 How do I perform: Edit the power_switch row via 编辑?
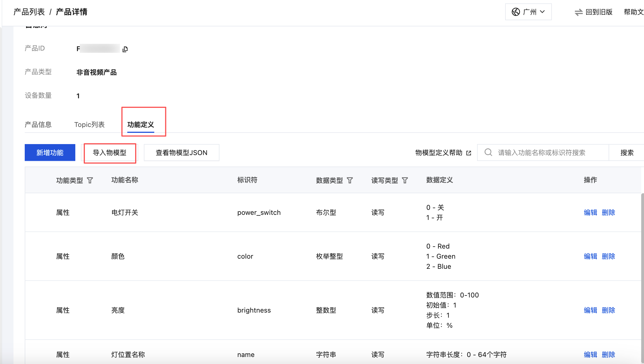590,212
